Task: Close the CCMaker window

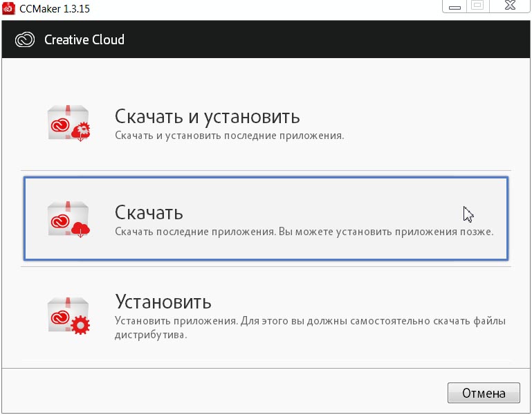Action: coord(510,6)
